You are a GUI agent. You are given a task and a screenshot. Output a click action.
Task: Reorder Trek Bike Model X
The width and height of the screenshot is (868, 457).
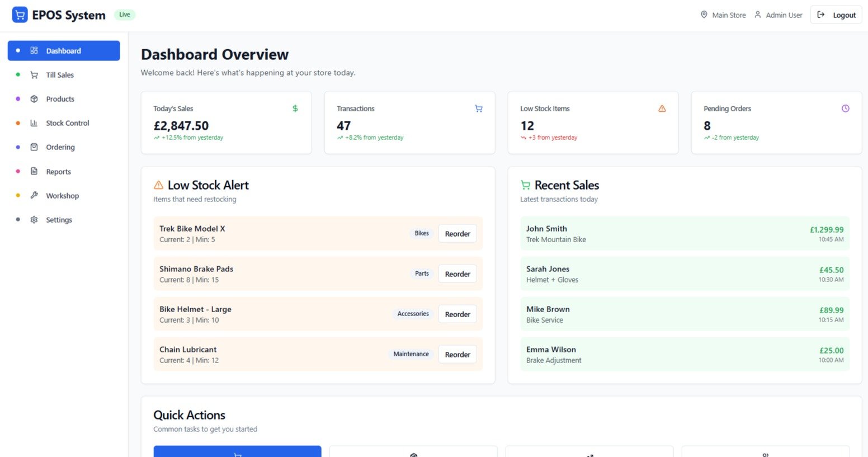[457, 234]
